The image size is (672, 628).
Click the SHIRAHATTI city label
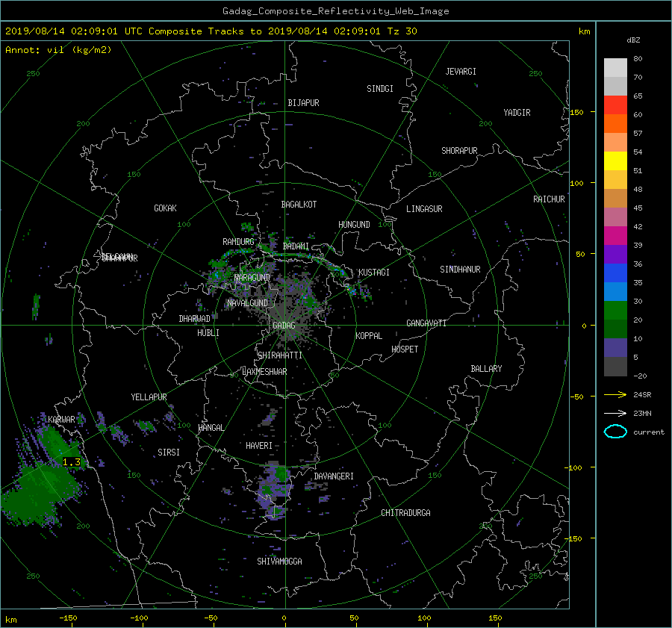[x=280, y=355]
